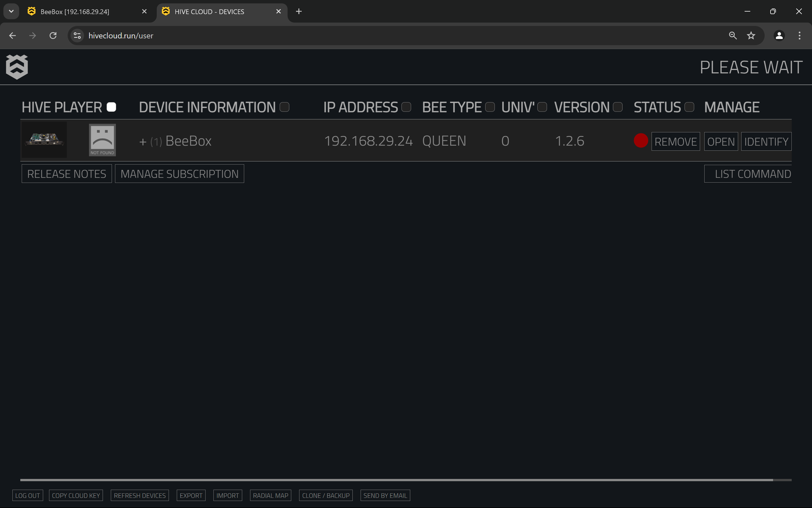Toggle the DEVICE INFORMATION column checkbox
Image resolution: width=812 pixels, height=508 pixels.
284,107
